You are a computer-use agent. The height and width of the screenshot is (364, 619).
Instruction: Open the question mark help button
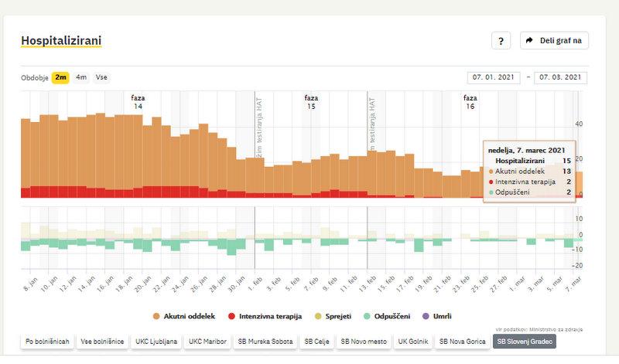point(501,41)
